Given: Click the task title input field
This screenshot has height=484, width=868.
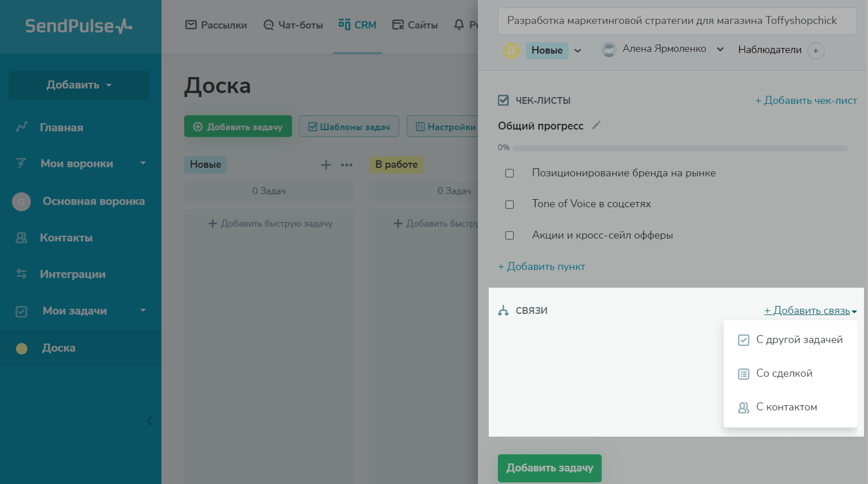Looking at the screenshot, I should coord(677,21).
